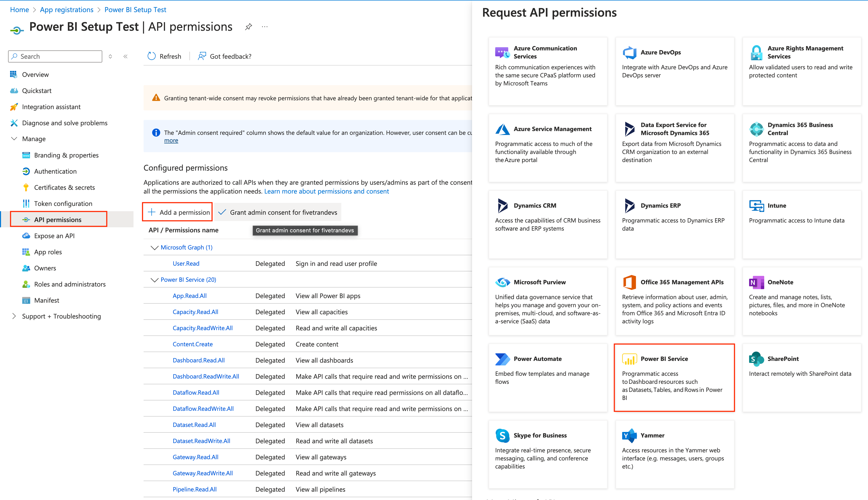Open the Dataflow.Read.All permission link
Screen dimensions: 868x500
click(x=196, y=393)
